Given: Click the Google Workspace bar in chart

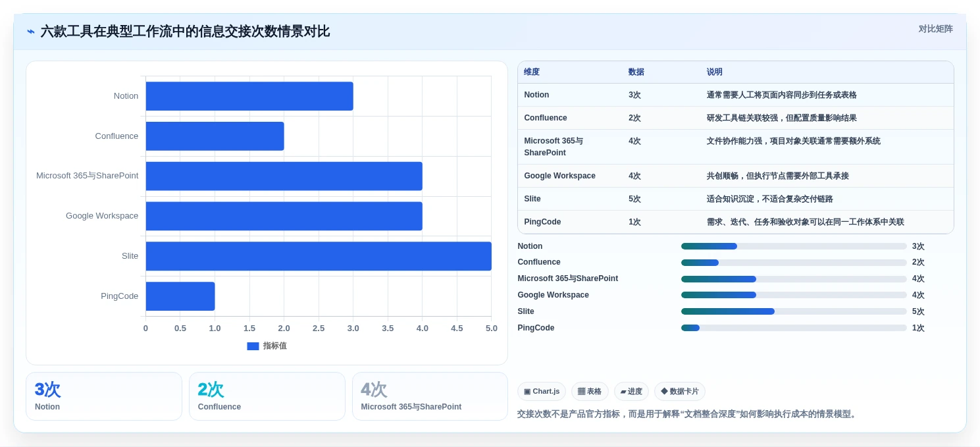Looking at the screenshot, I should 284,216.
